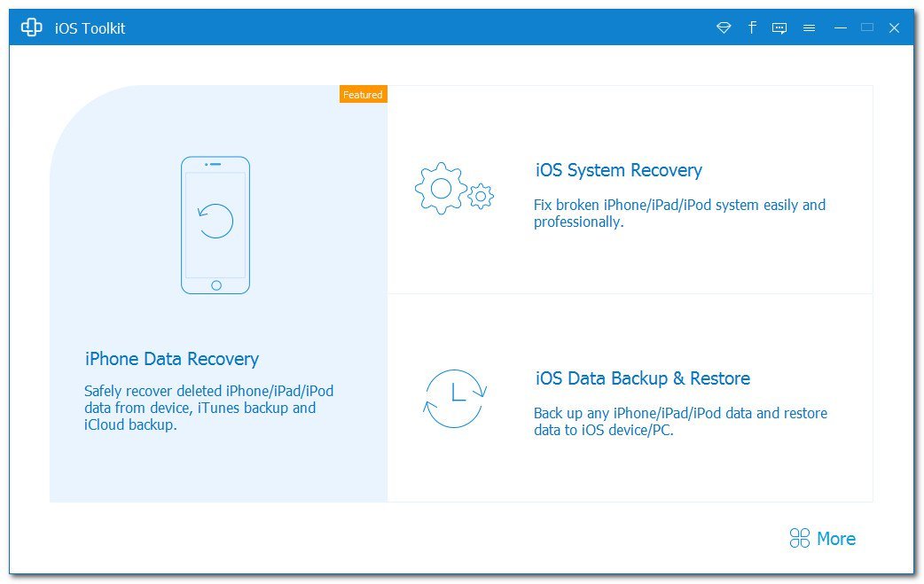
Task: Open the Facebook icon in title bar
Action: (x=752, y=27)
